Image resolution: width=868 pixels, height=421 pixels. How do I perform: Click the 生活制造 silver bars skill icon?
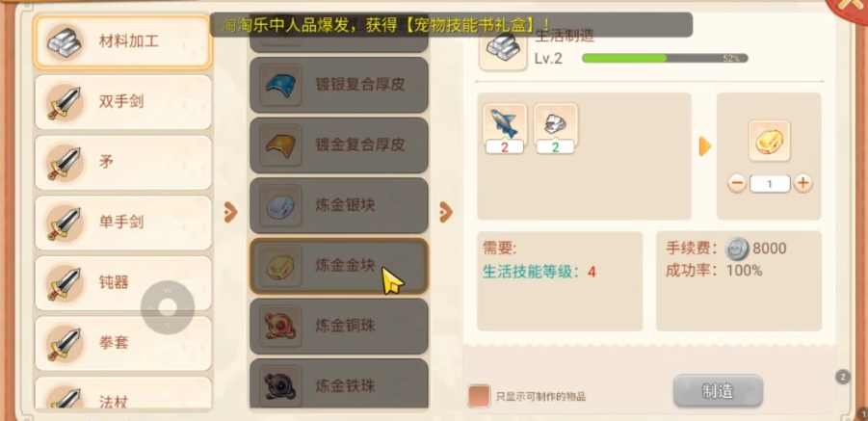503,49
